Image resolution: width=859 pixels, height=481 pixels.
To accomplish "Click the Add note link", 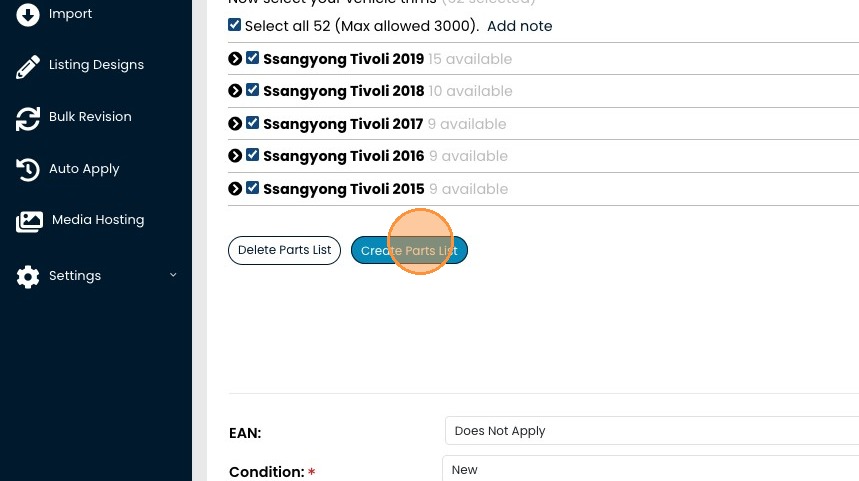I will (x=519, y=26).
